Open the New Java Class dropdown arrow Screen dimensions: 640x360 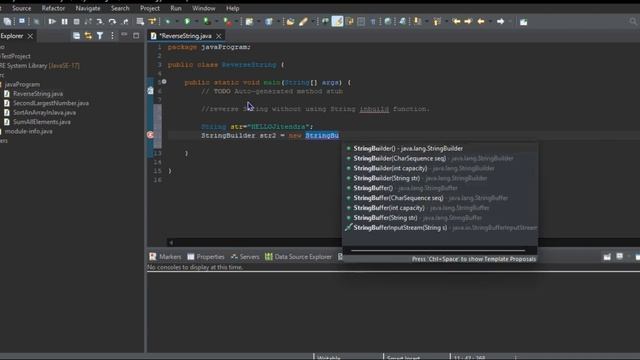(278, 22)
